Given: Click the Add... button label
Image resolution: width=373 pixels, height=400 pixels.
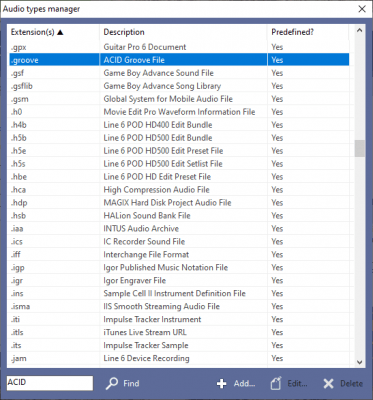Looking at the screenshot, I should (244, 383).
